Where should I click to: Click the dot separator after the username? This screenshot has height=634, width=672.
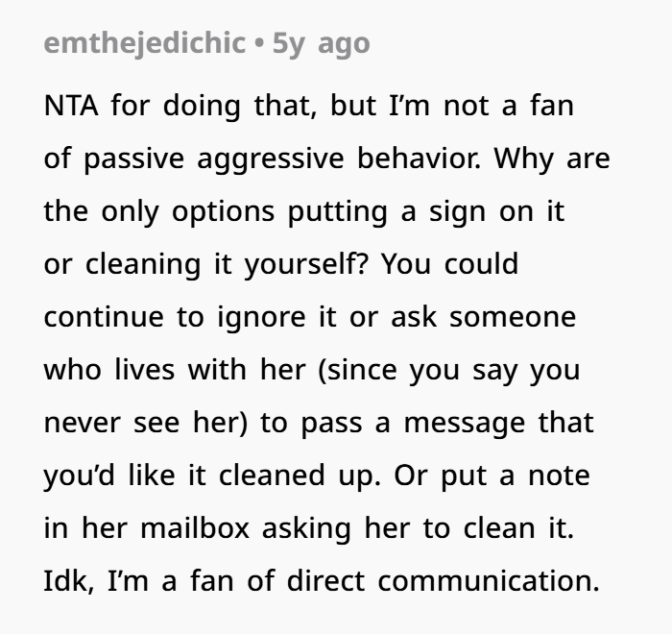(x=259, y=43)
